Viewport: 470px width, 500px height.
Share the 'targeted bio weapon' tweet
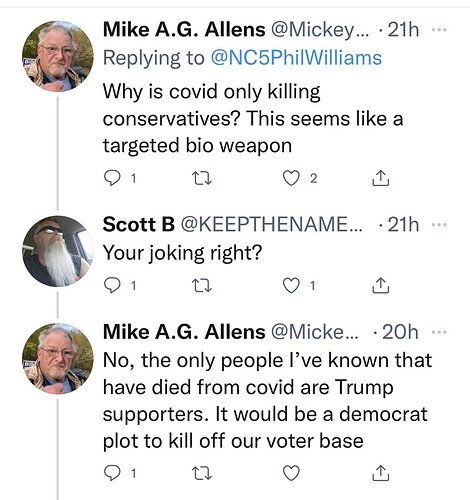[x=380, y=178]
